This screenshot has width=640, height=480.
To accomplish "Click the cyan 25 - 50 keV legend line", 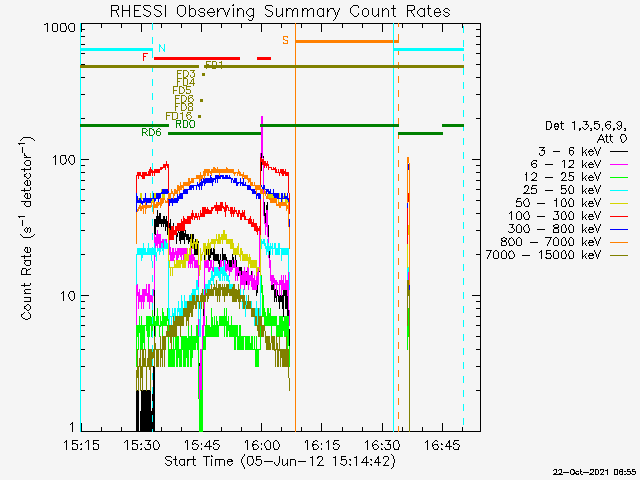I will pos(619,191).
